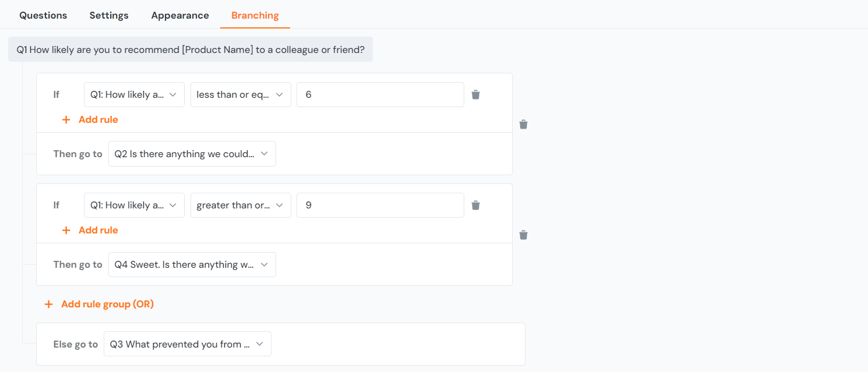The image size is (868, 372).
Task: Delete the second rule group entirely
Action: (523, 235)
